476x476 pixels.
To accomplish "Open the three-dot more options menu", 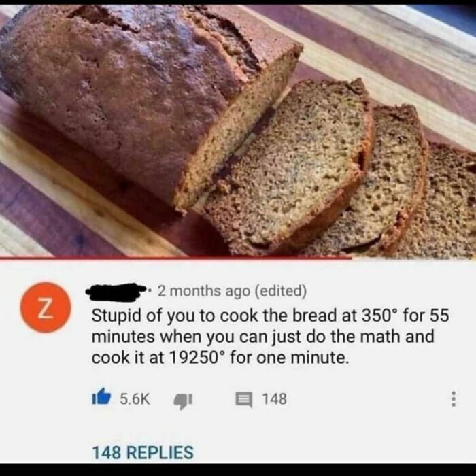I will click(454, 399).
